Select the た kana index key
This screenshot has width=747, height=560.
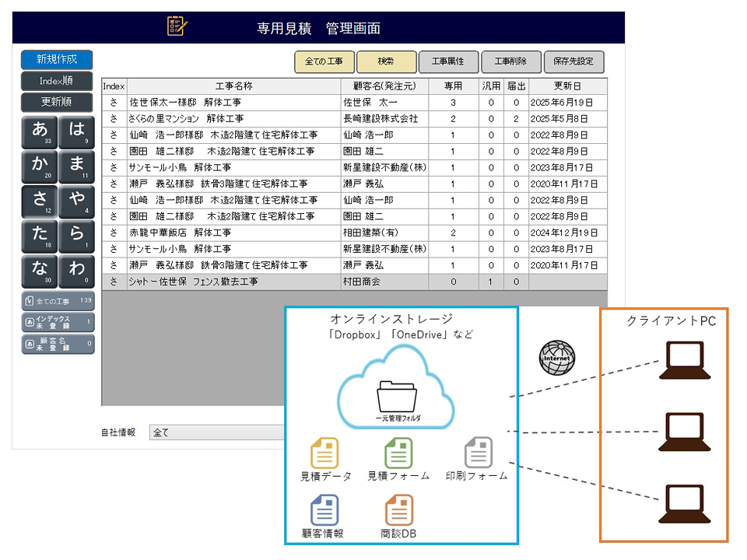tap(40, 236)
